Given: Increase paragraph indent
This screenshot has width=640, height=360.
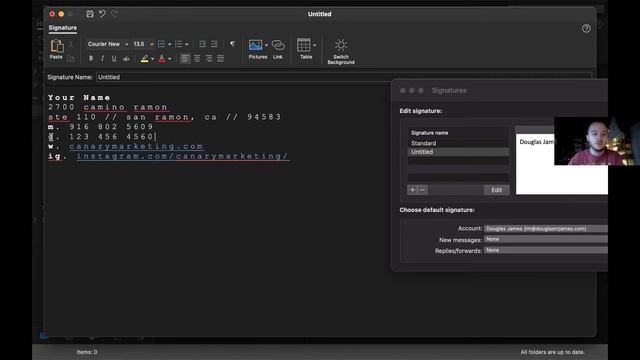Looking at the screenshot, I should coord(214,44).
